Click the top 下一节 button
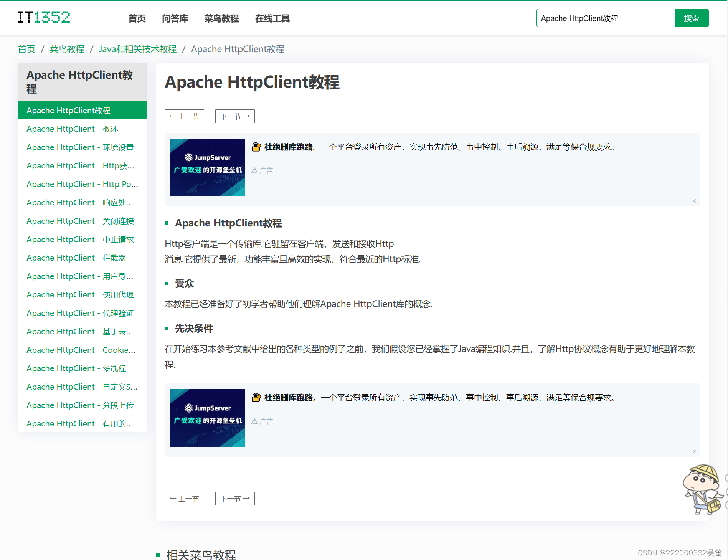Viewport: 728px width, 560px height. 235,116
